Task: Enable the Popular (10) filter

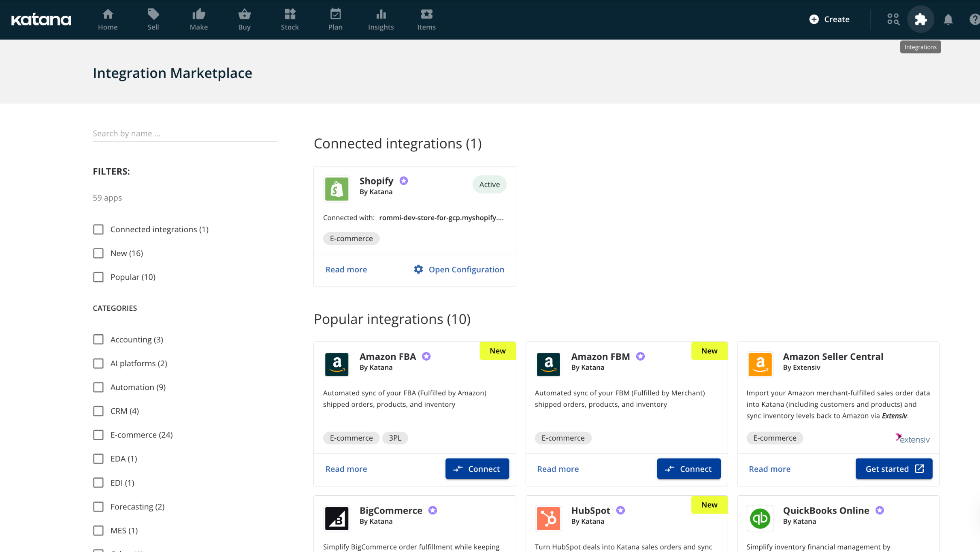Action: click(x=98, y=277)
